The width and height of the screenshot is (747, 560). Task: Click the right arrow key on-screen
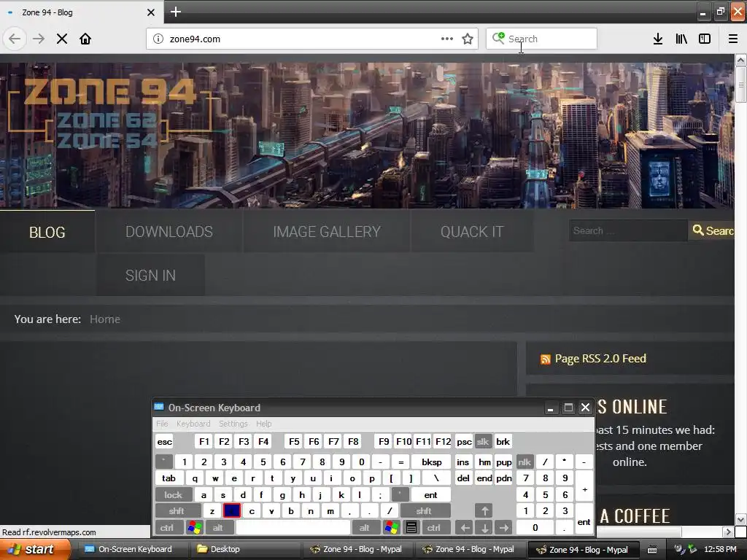click(504, 527)
